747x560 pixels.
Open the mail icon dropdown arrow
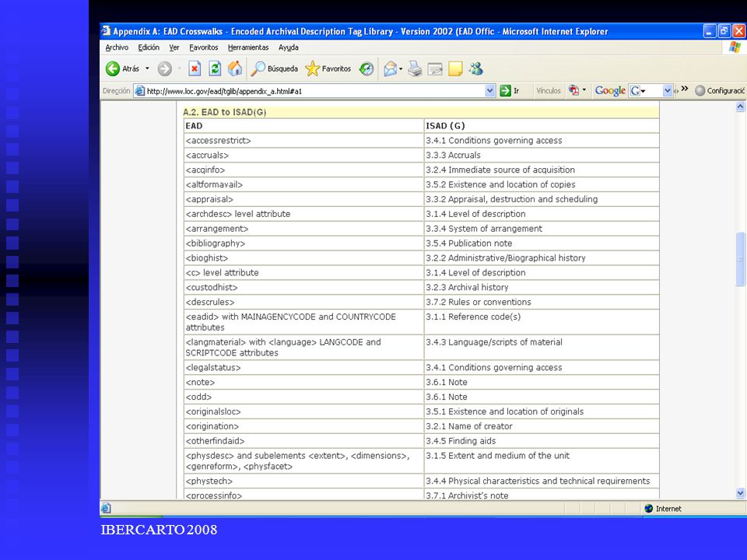(x=401, y=69)
